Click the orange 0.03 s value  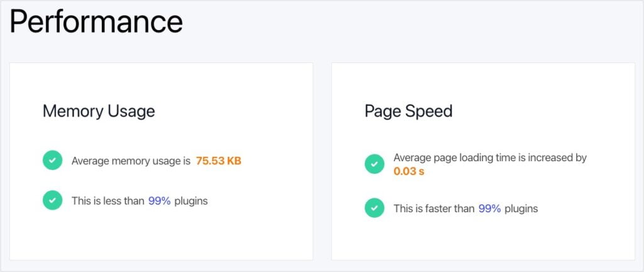(409, 171)
